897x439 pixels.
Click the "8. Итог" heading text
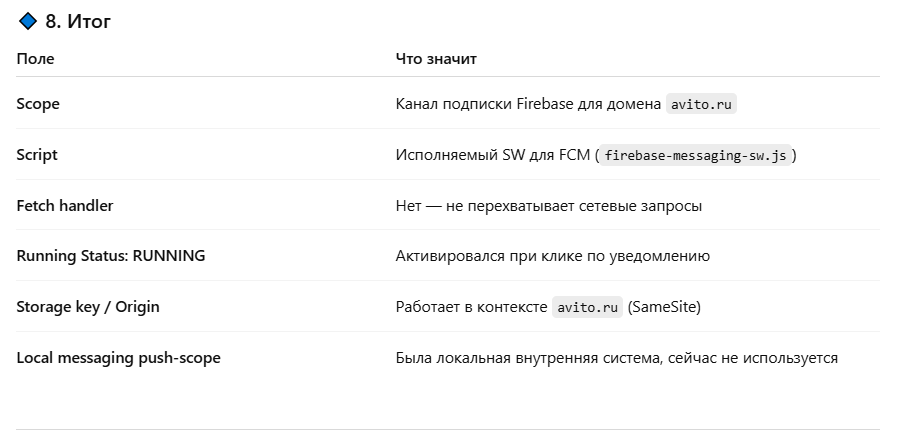click(x=78, y=22)
